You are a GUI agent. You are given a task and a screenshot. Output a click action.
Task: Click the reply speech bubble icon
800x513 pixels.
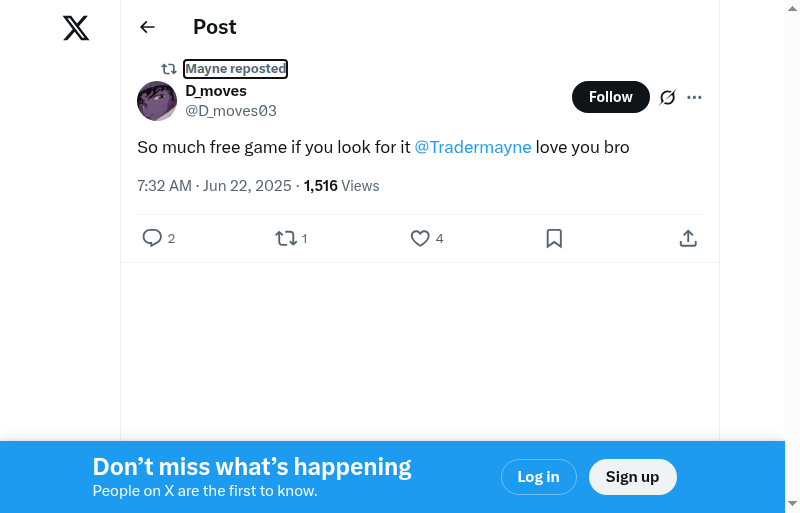(x=152, y=238)
